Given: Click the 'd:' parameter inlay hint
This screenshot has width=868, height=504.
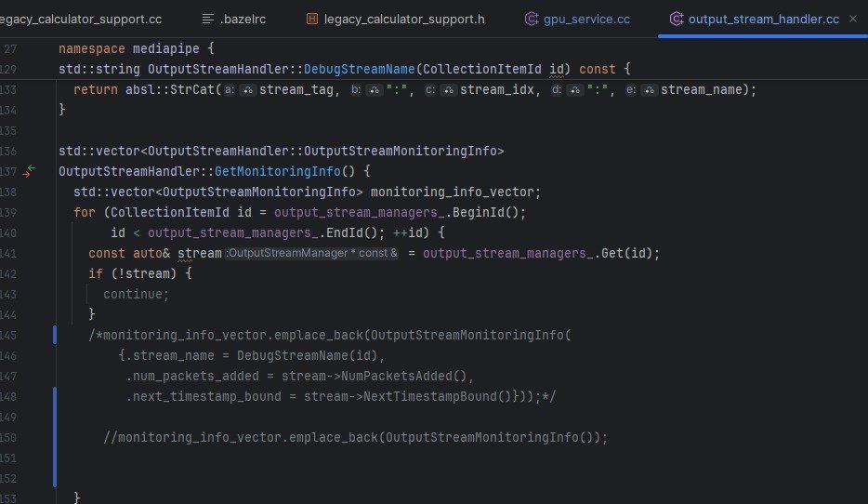Looking at the screenshot, I should point(557,89).
